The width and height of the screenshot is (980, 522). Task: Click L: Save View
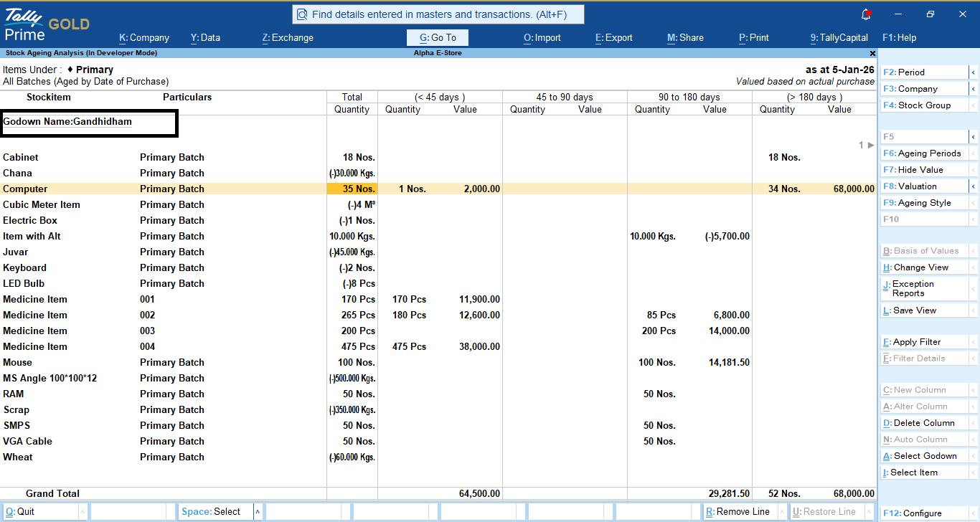tap(924, 310)
